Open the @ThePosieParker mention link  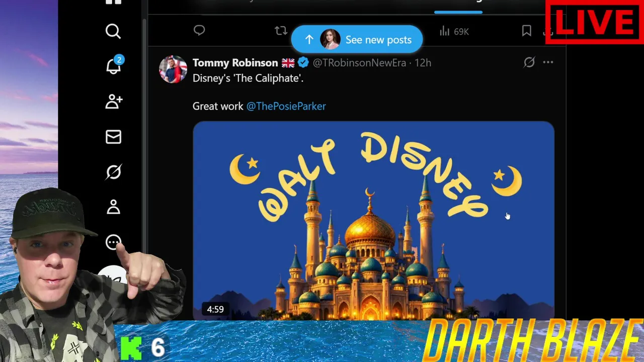(286, 106)
